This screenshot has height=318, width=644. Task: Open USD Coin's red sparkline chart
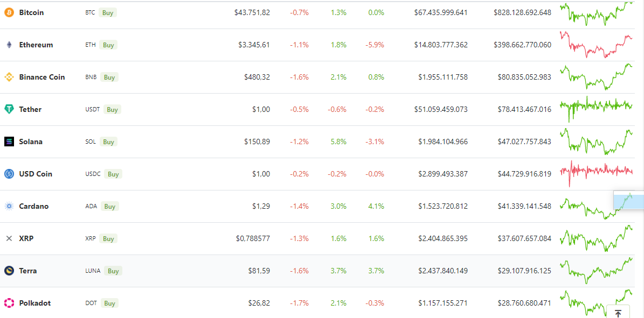[596, 171]
